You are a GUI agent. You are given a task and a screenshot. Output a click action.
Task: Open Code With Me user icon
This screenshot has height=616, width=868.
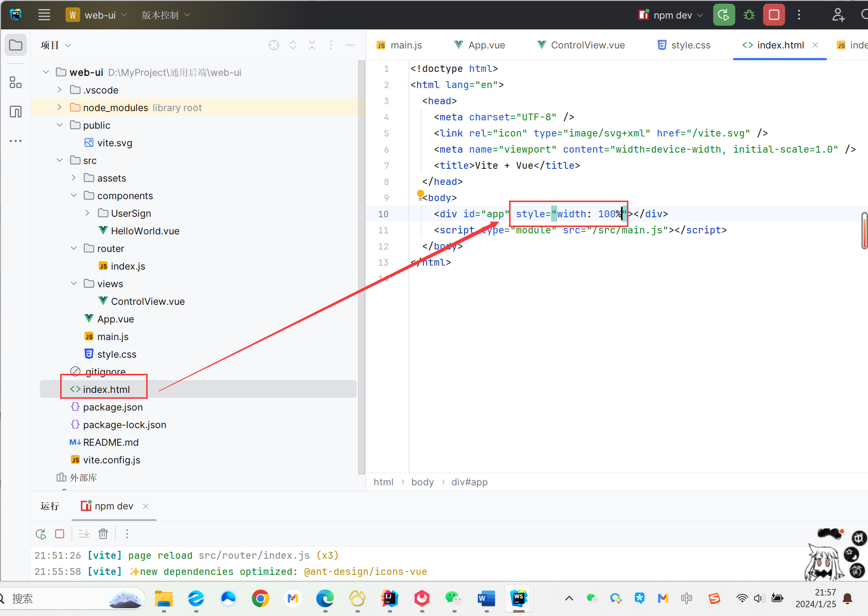click(x=838, y=15)
